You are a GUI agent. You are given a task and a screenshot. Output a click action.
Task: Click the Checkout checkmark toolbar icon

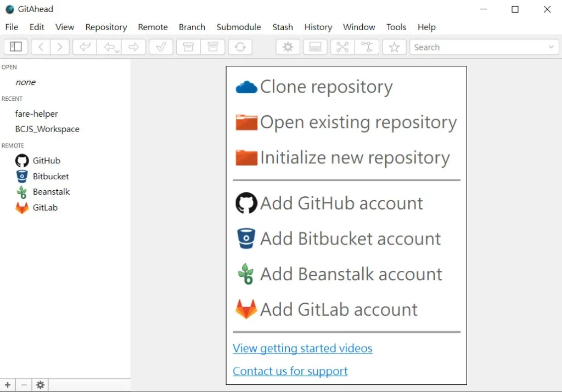point(161,47)
